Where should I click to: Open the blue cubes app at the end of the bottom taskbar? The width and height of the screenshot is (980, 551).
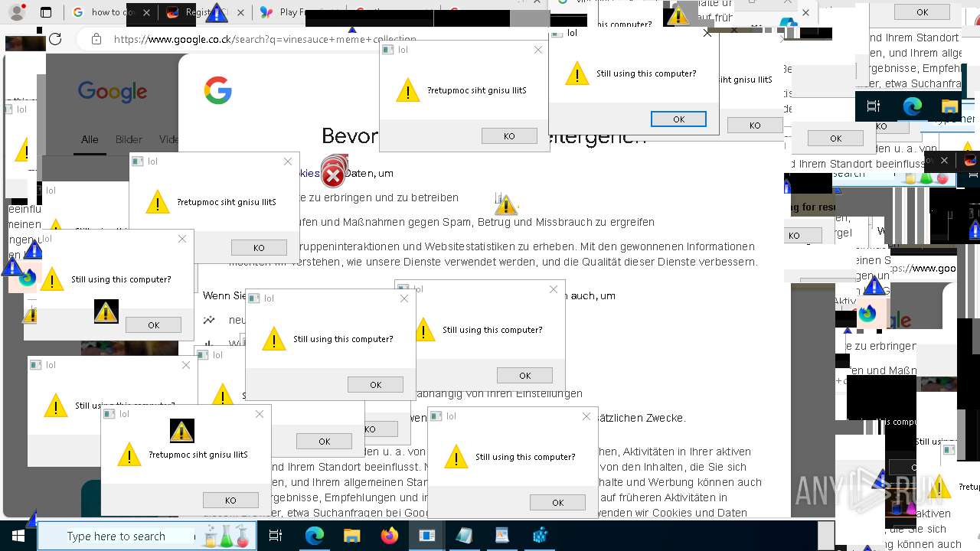[540, 536]
